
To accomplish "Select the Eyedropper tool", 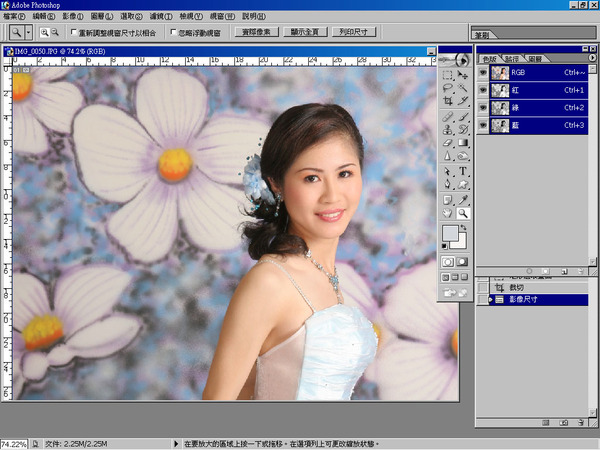I will pyautogui.click(x=464, y=199).
